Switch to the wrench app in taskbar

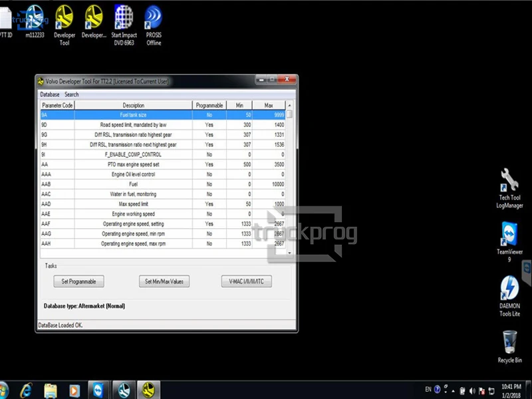point(124,390)
